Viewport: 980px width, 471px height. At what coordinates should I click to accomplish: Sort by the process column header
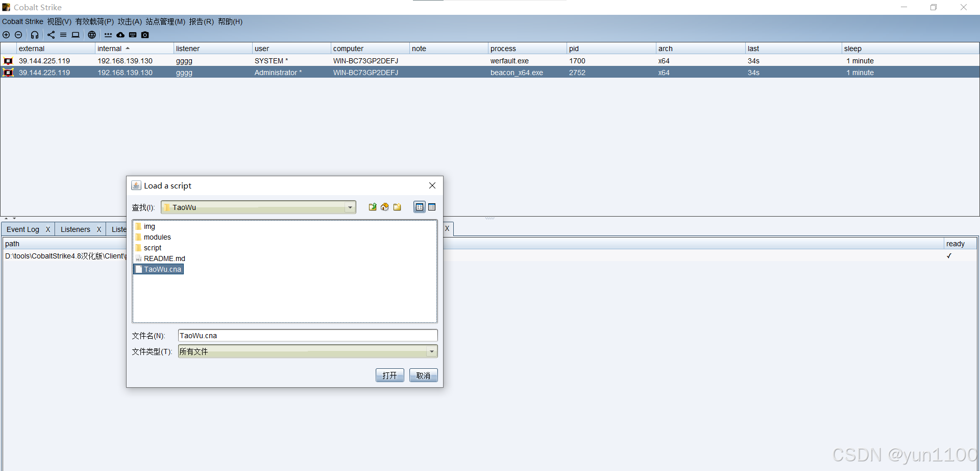click(x=527, y=49)
